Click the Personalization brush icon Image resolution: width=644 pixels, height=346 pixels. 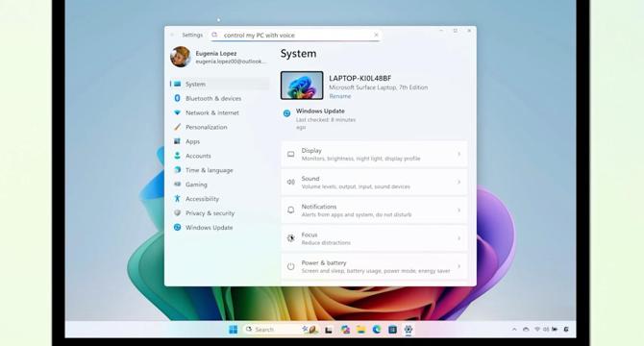click(178, 127)
